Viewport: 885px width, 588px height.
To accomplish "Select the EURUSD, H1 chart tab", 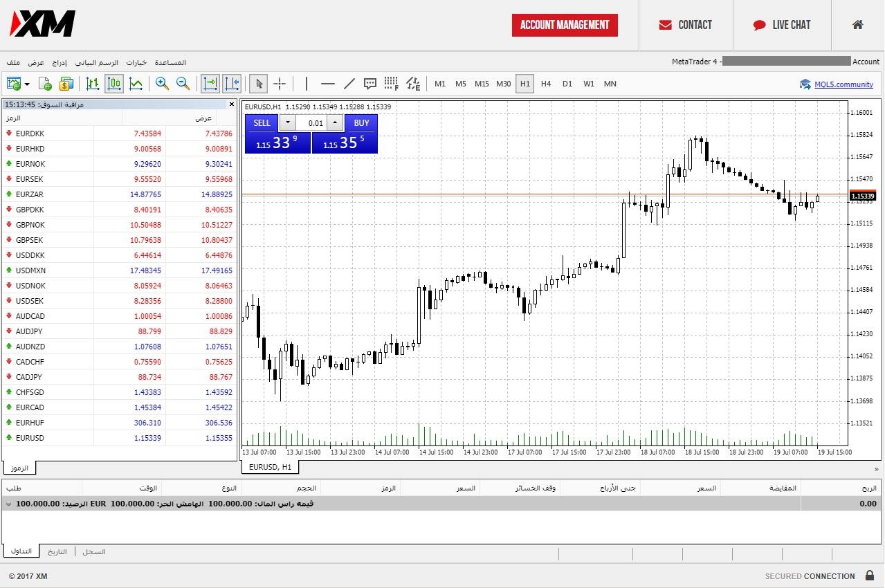I will point(271,467).
